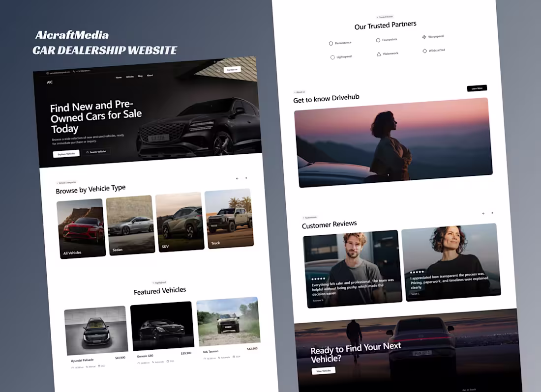Click the email envelope icon in top bar
The image size is (541, 392).
coord(48,73)
